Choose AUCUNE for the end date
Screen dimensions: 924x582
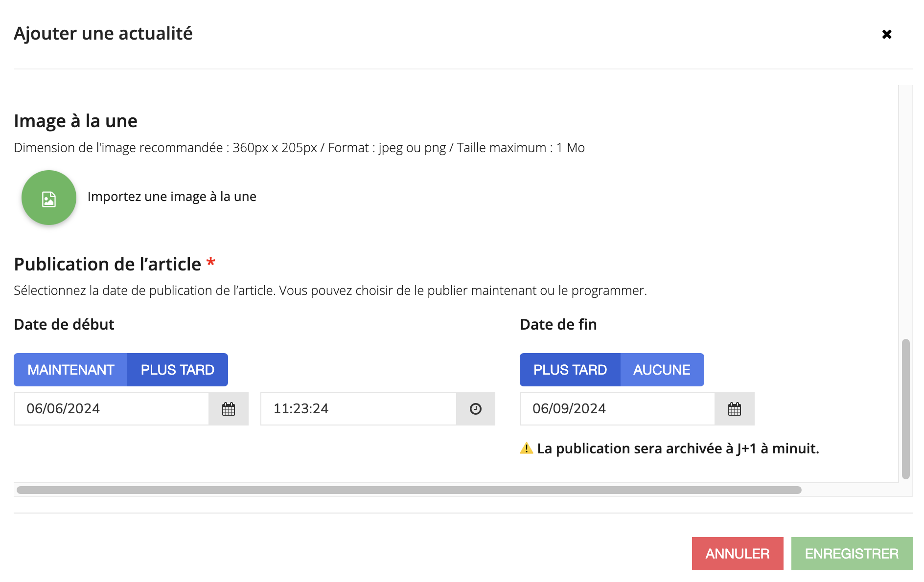pyautogui.click(x=662, y=370)
